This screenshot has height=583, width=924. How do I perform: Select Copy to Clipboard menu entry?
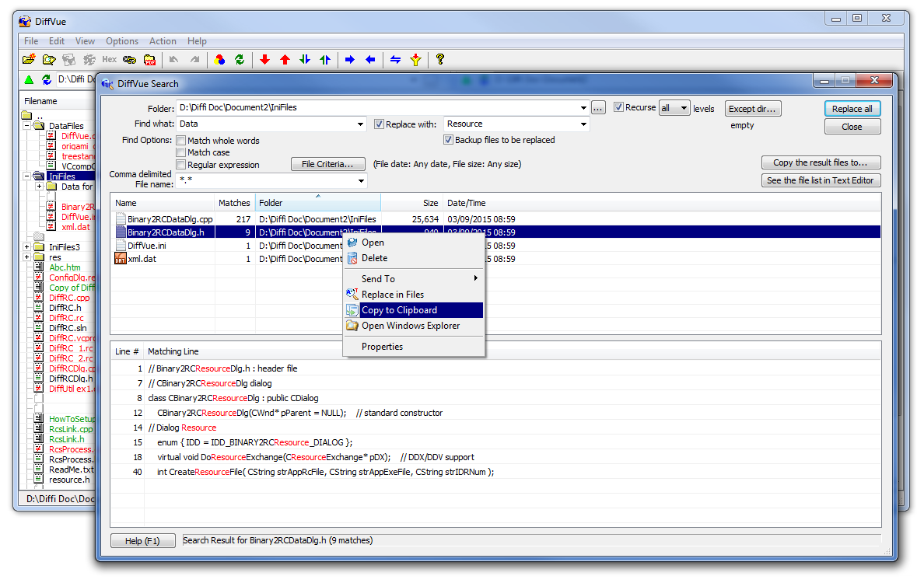tap(414, 310)
